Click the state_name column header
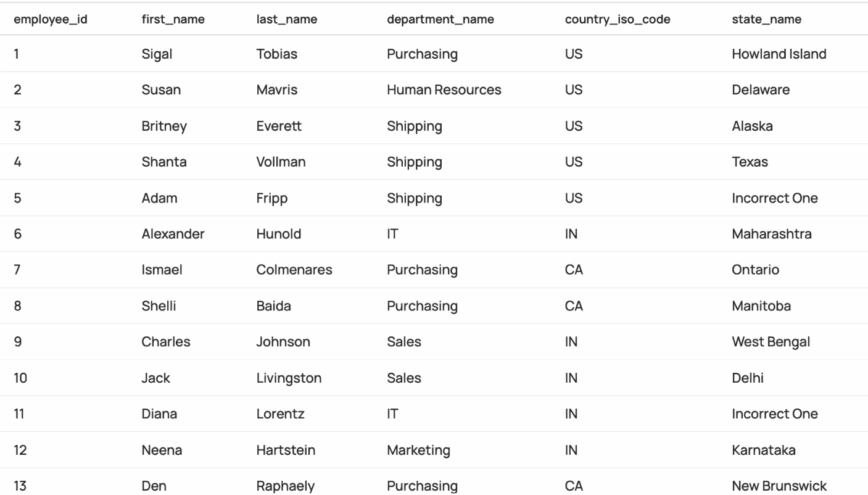 767,19
